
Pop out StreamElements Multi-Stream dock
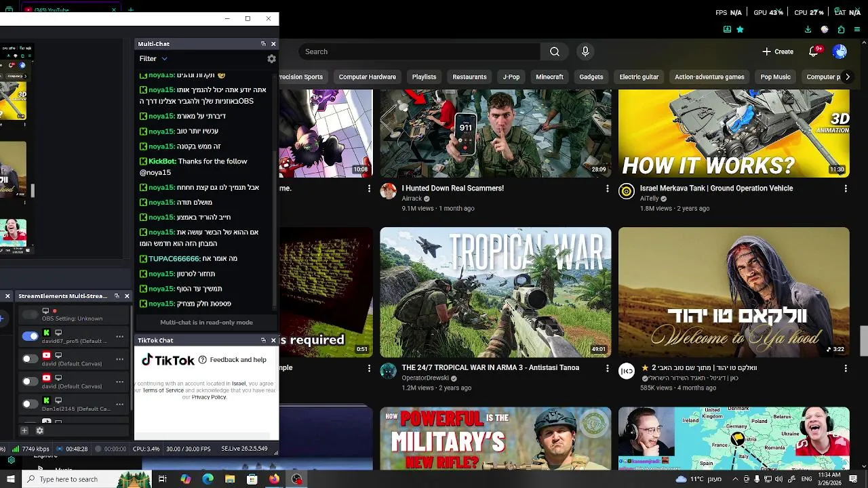coord(117,296)
